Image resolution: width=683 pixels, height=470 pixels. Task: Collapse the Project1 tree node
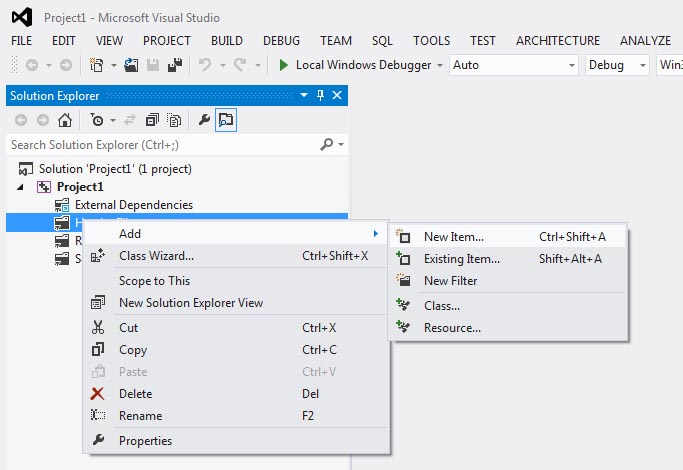[x=20, y=187]
